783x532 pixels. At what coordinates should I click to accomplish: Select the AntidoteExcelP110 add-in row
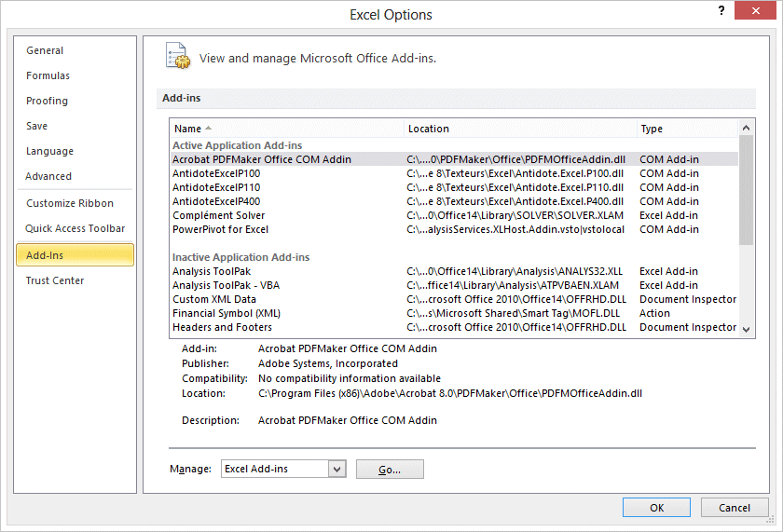(x=453, y=187)
